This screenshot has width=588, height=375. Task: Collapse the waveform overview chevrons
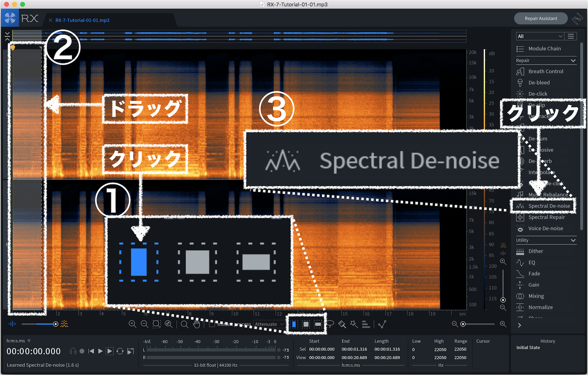pyautogui.click(x=7, y=36)
